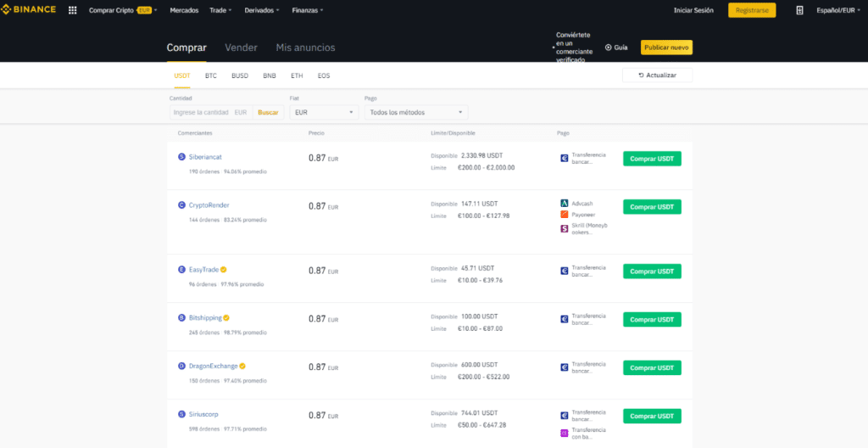Open CryptoRender merchant profile link
Viewport: 868px width, 448px height.
[x=209, y=205]
